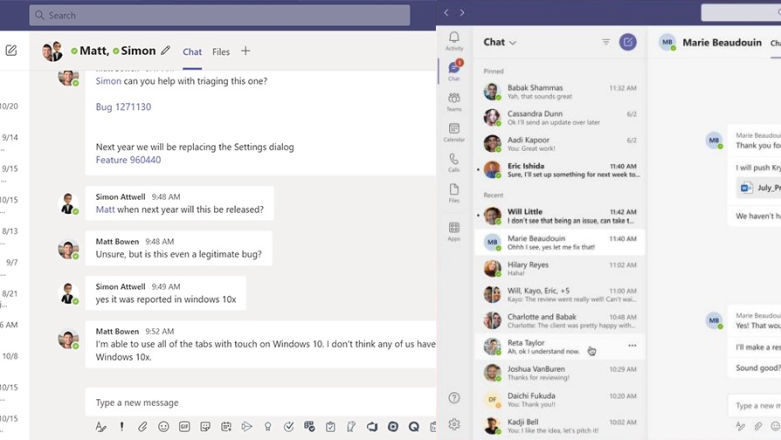This screenshot has height=440, width=781.
Task: Rename group chat with the pencil icon
Action: (x=165, y=50)
